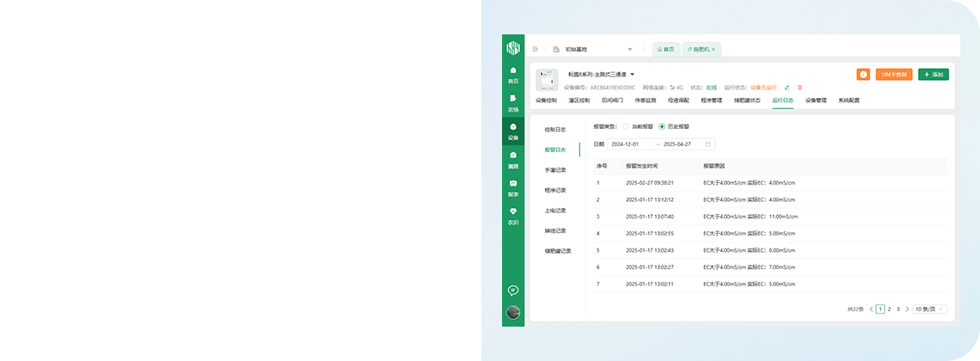Open 程序记录 in the log menu
980x361 pixels.
pyautogui.click(x=555, y=191)
